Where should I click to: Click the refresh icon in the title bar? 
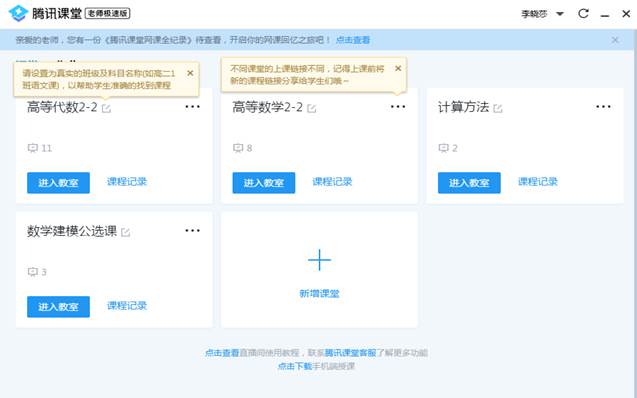pos(583,13)
